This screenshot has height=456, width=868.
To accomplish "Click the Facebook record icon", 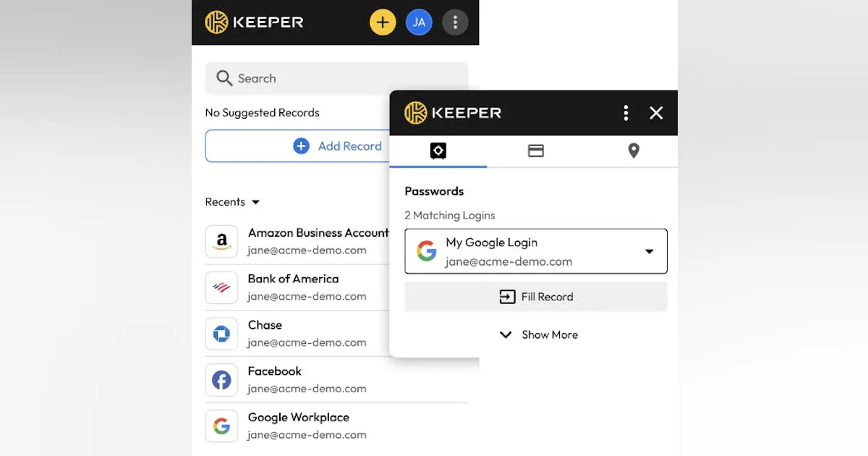I will 221,380.
